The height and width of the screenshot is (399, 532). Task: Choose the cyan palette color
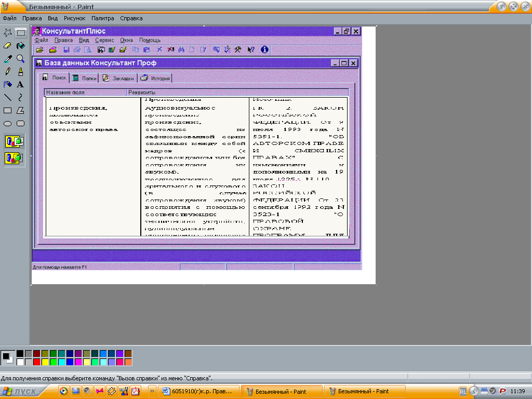point(61,362)
